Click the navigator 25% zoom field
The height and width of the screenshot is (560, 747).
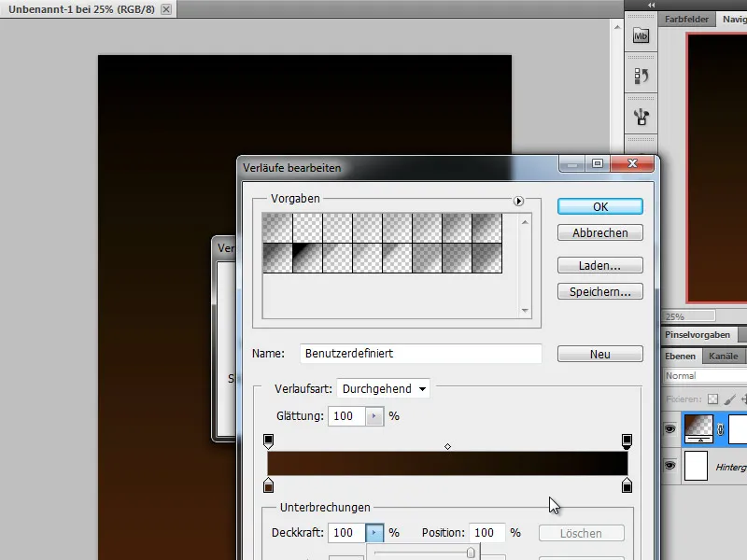point(689,316)
